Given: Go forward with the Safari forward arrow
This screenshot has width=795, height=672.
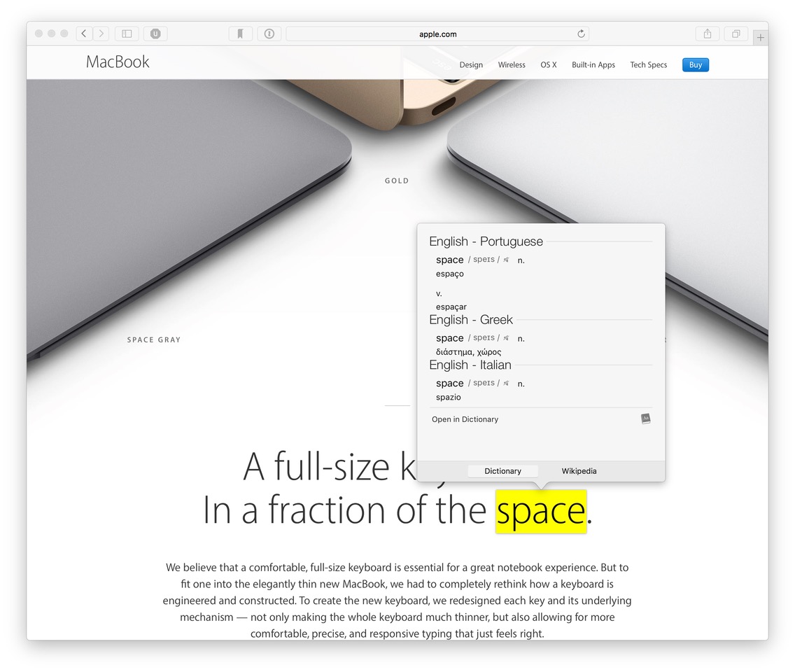Looking at the screenshot, I should pyautogui.click(x=101, y=34).
